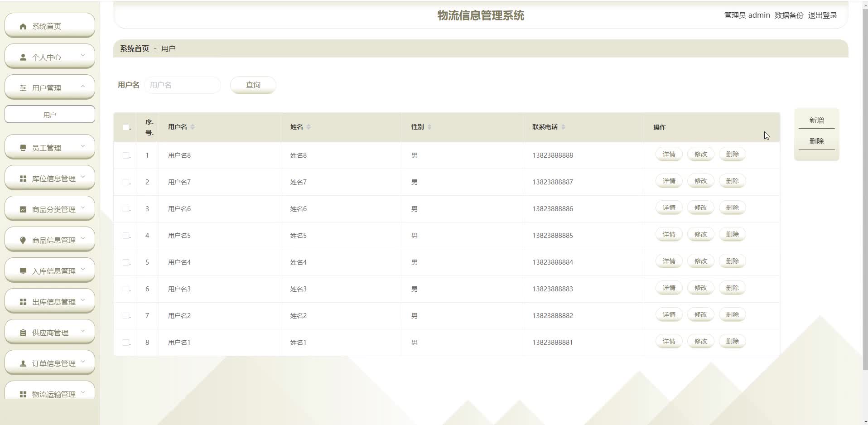Screen dimensions: 868x425
Task: Click the icon beside 员工管理
Action: click(x=23, y=148)
